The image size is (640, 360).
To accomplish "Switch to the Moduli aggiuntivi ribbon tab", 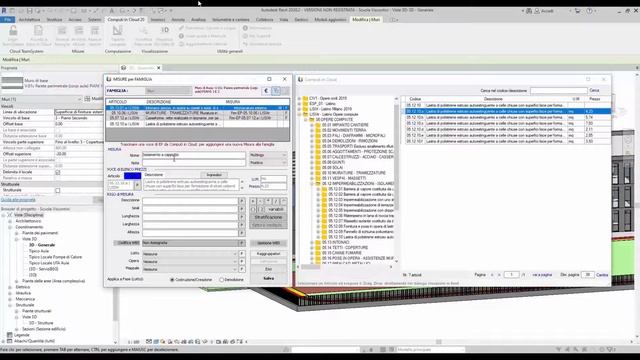I will (x=330, y=20).
